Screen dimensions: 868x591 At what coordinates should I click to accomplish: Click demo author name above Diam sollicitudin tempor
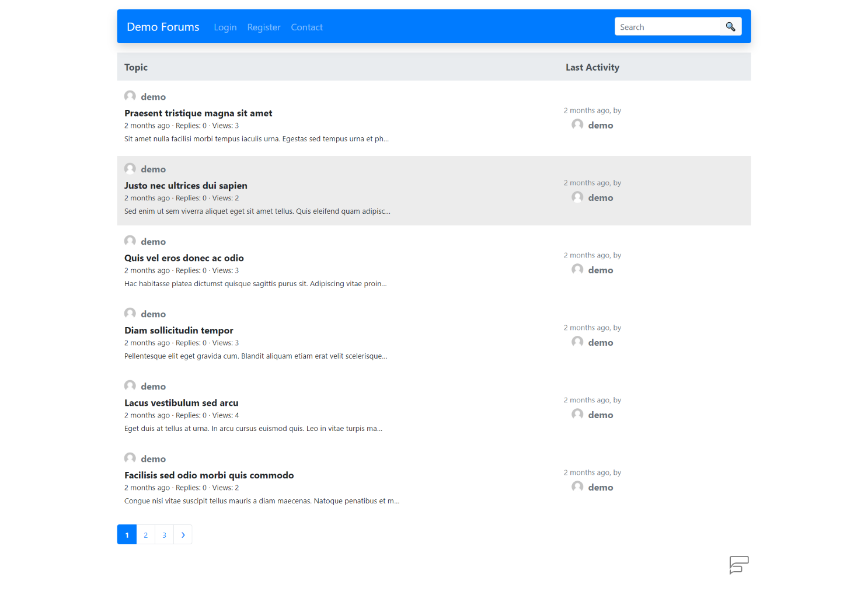coord(154,314)
